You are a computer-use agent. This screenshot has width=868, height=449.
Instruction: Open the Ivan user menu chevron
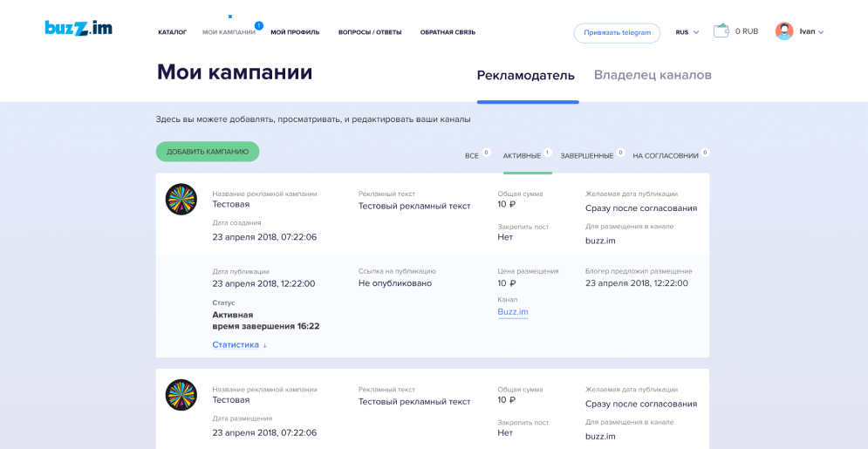point(821,32)
